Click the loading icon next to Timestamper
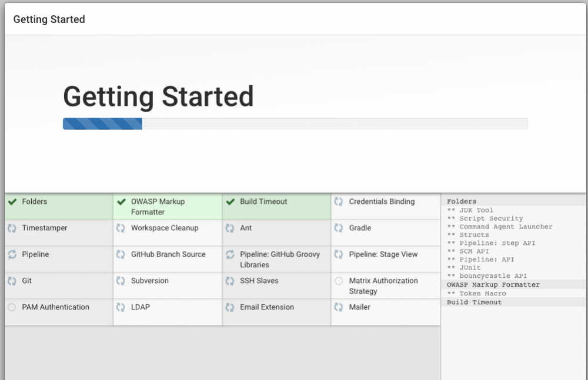Screen dimensions: 588x380 click(12, 228)
